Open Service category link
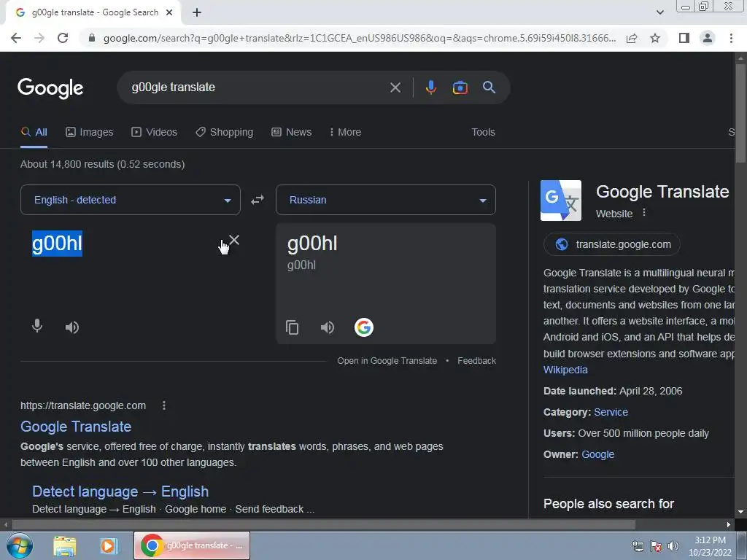Image resolution: width=747 pixels, height=560 pixels. 611,413
